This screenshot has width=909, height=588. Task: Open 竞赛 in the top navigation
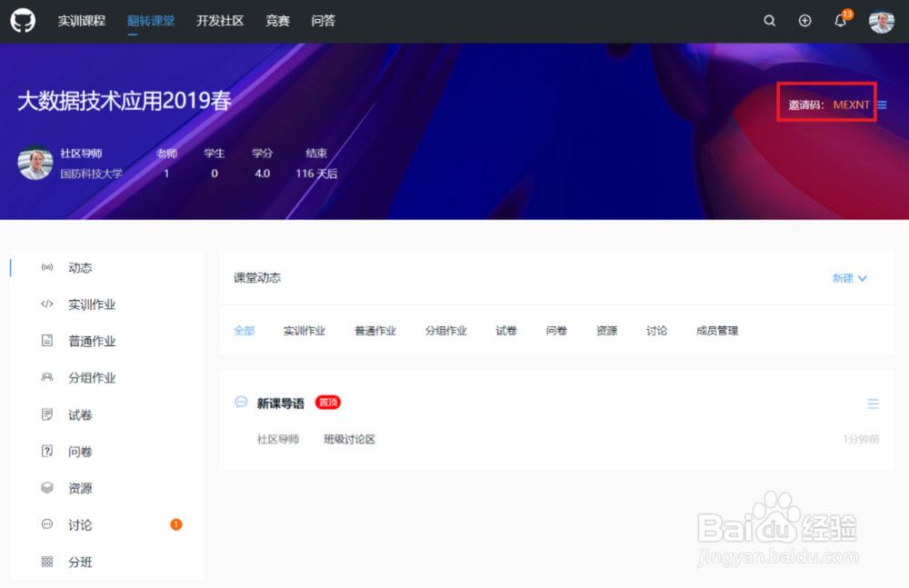coord(277,21)
